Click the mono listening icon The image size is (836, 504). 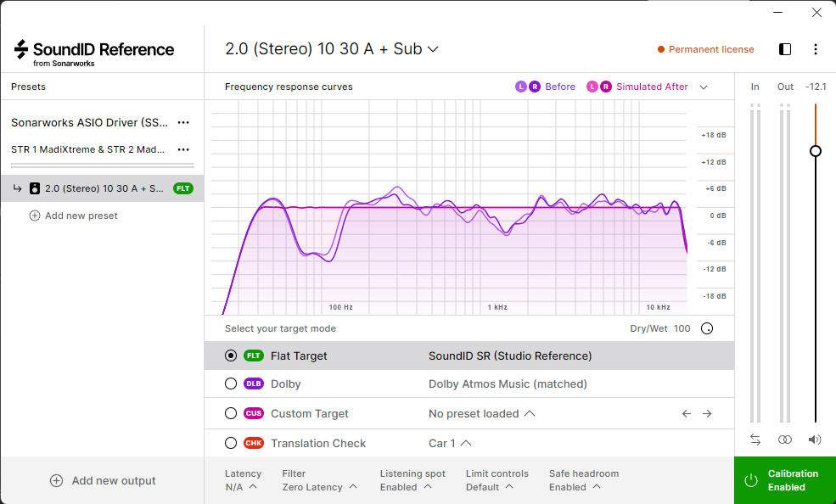point(785,440)
